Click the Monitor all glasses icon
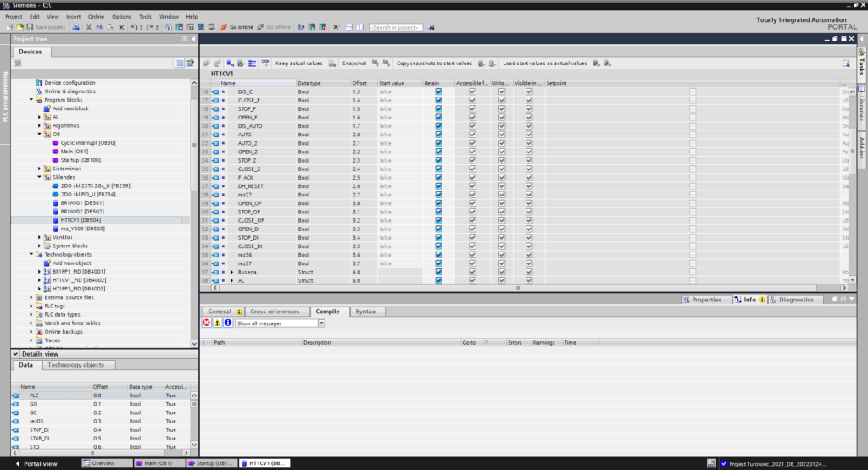 (x=265, y=63)
